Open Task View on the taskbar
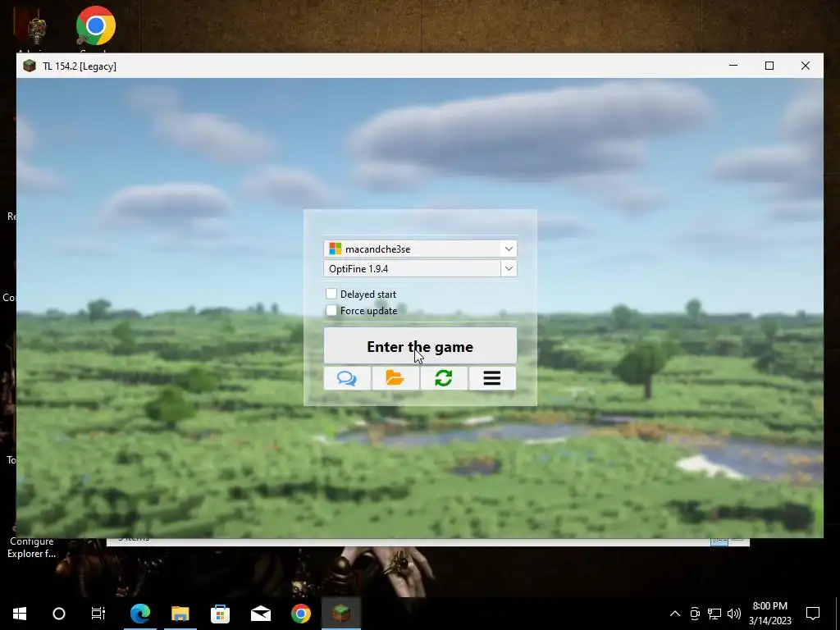 pyautogui.click(x=98, y=614)
